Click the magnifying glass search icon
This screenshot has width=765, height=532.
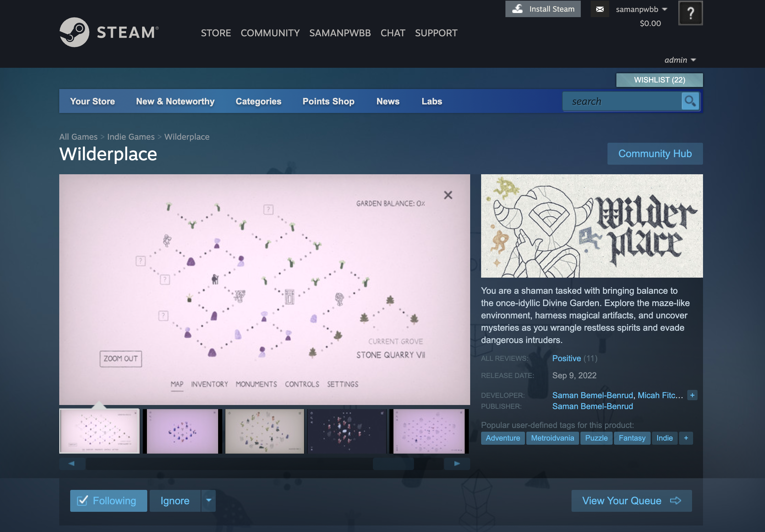pos(690,101)
